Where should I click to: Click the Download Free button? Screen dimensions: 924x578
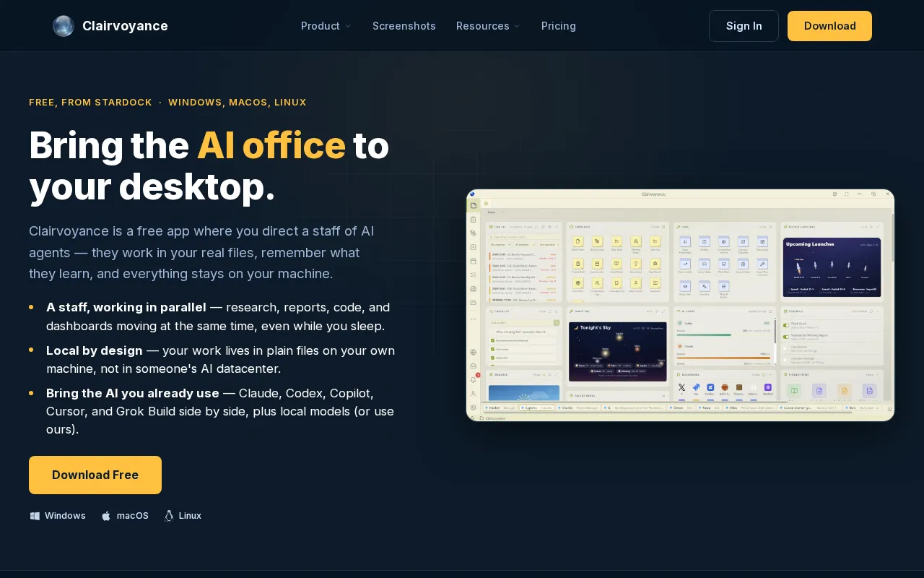(x=95, y=475)
